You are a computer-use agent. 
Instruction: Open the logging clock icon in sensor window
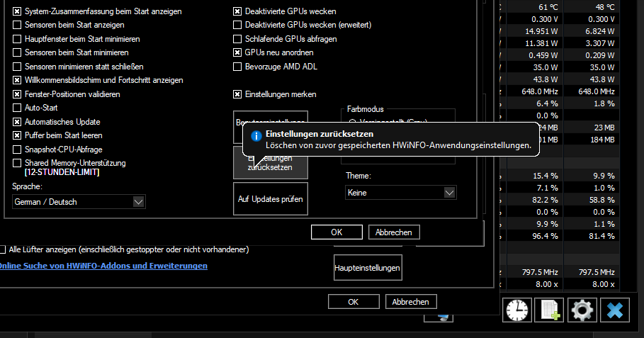click(x=517, y=310)
